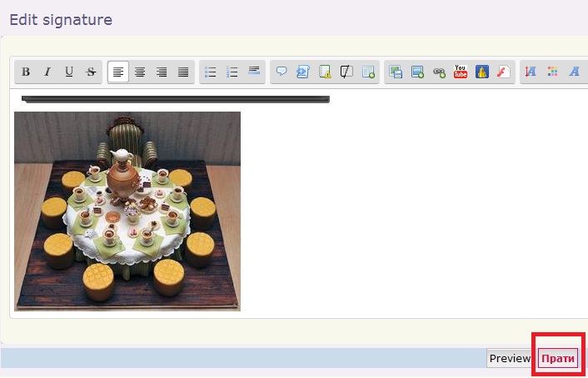
Task: Insert a quote bubble
Action: [282, 72]
